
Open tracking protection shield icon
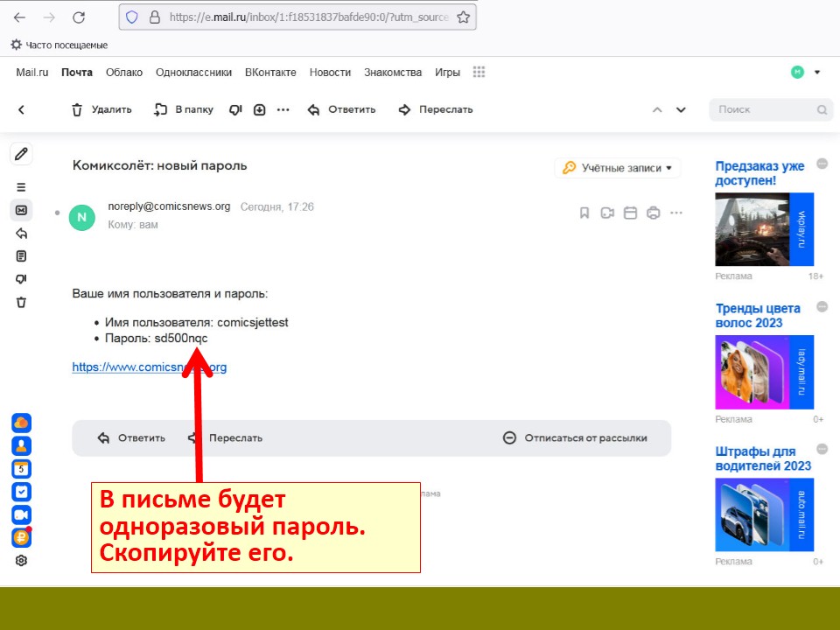(x=132, y=17)
